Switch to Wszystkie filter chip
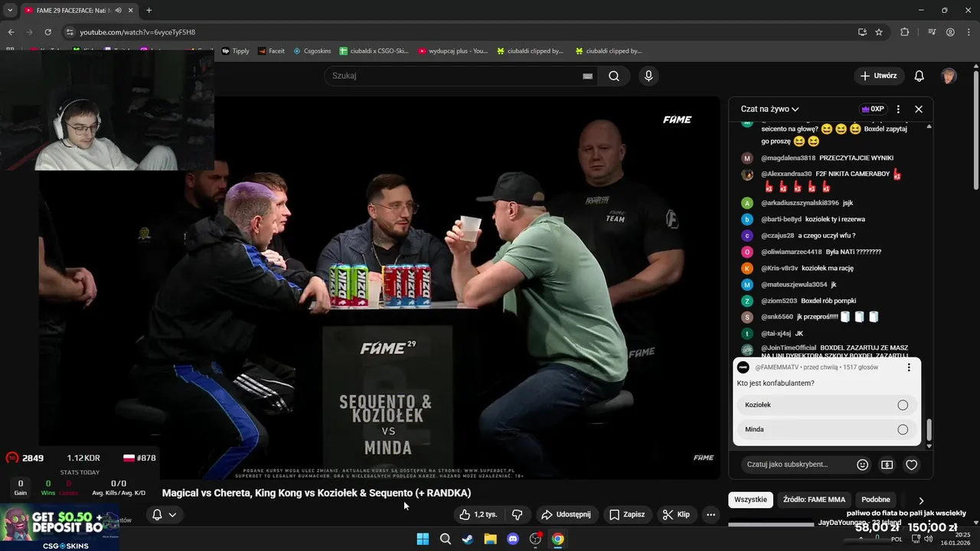This screenshot has width=980, height=551. 750,500
